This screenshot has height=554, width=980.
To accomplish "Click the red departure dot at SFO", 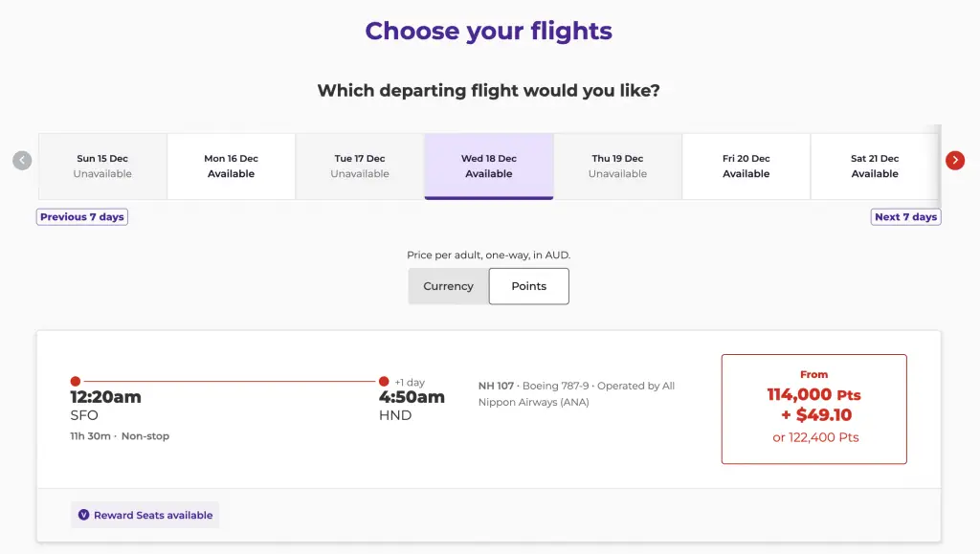I will [76, 381].
